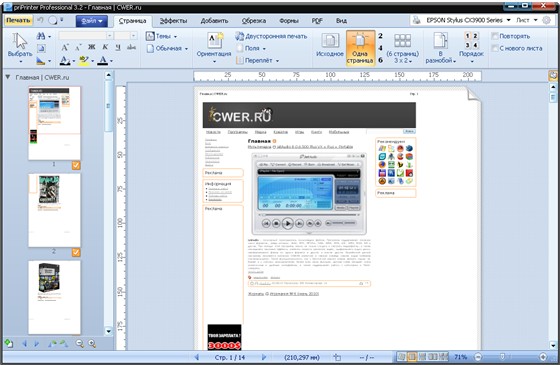Click the binoculars search icon
Screen dimensions: 560x365
tap(41, 36)
